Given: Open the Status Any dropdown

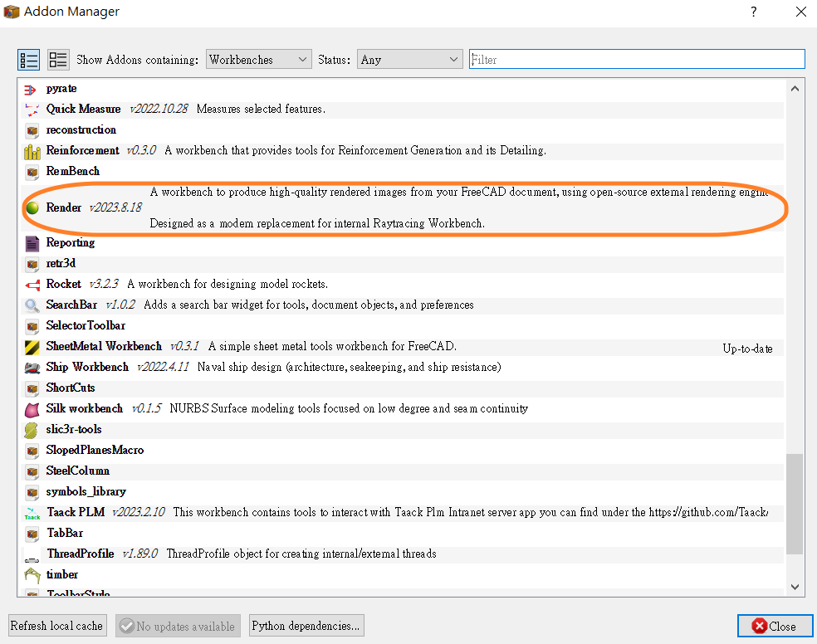Looking at the screenshot, I should pyautogui.click(x=410, y=60).
